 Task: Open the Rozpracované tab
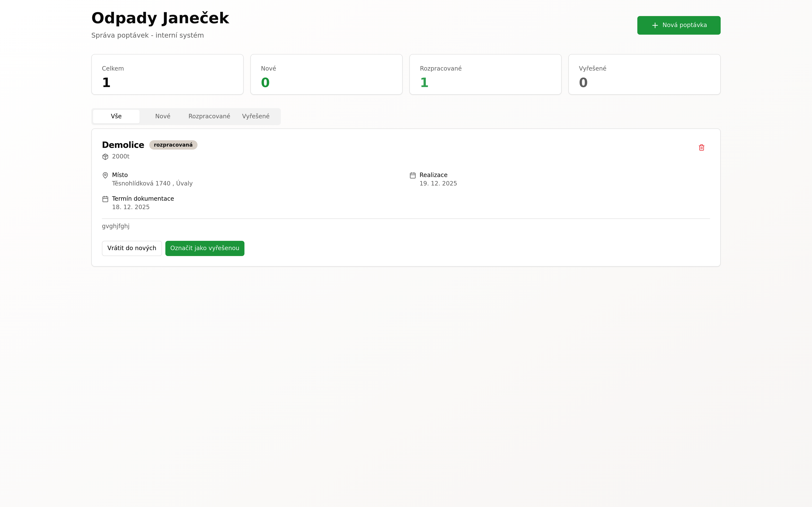pos(209,116)
